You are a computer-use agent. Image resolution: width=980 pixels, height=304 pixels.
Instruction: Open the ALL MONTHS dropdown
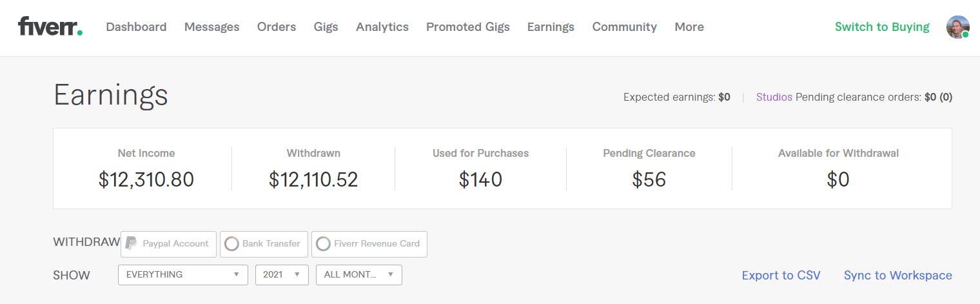358,274
